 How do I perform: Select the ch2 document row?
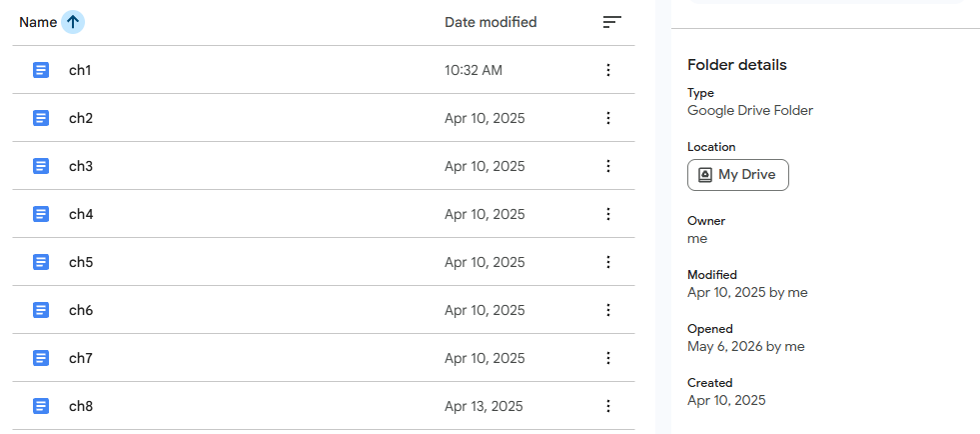[x=324, y=118]
